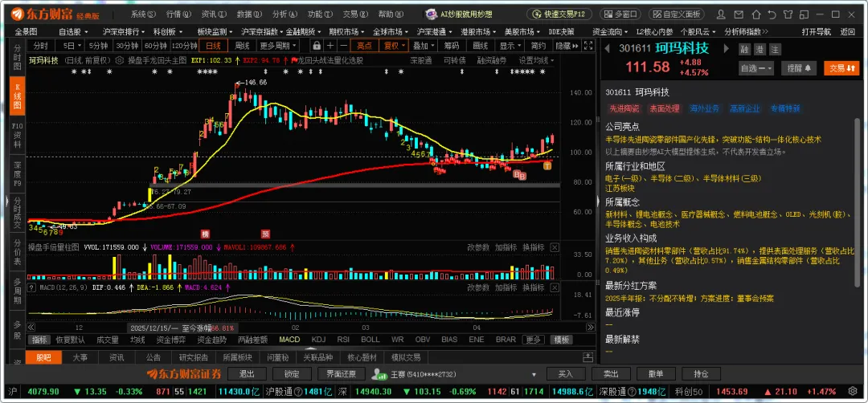The width and height of the screenshot is (868, 403).
Task: Click the 买入 buy button
Action: 566,374
